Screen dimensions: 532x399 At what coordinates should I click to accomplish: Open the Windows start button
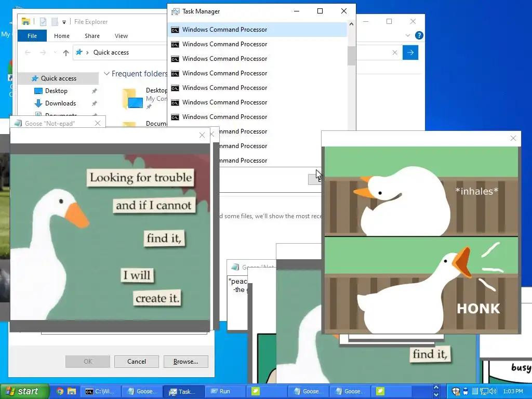24,391
